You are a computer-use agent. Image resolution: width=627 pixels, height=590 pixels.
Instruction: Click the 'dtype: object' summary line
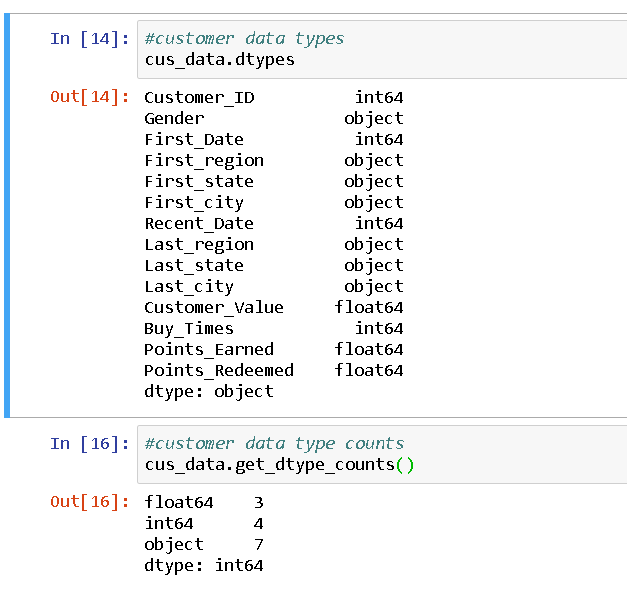point(209,392)
